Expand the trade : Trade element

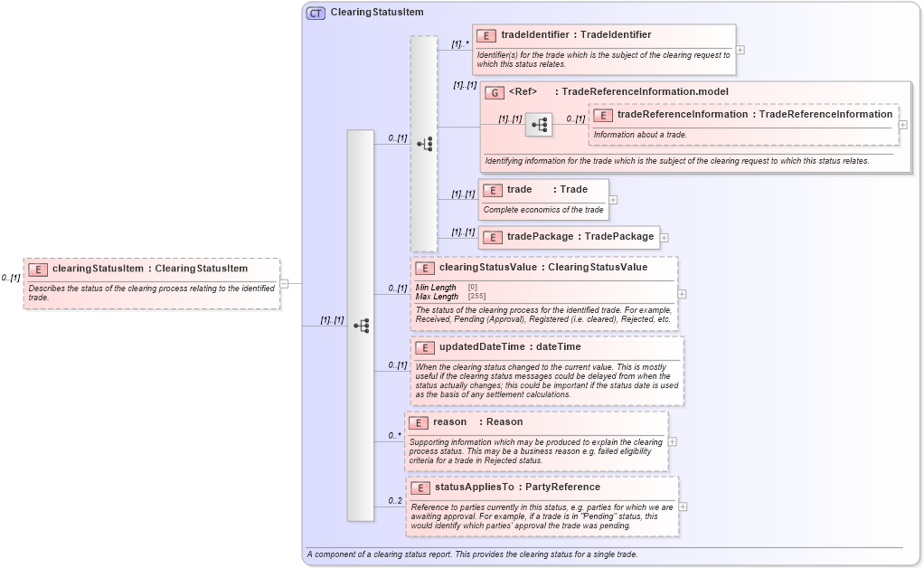pyautogui.click(x=612, y=199)
